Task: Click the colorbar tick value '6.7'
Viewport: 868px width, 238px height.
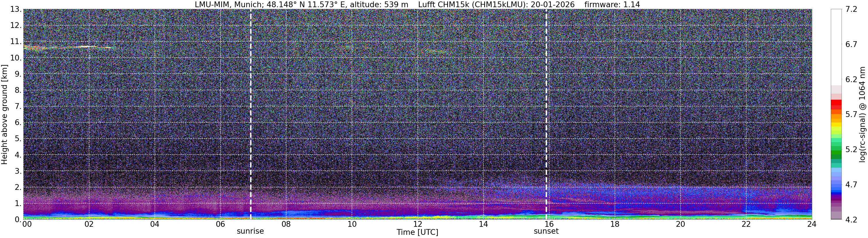Action: [851, 44]
